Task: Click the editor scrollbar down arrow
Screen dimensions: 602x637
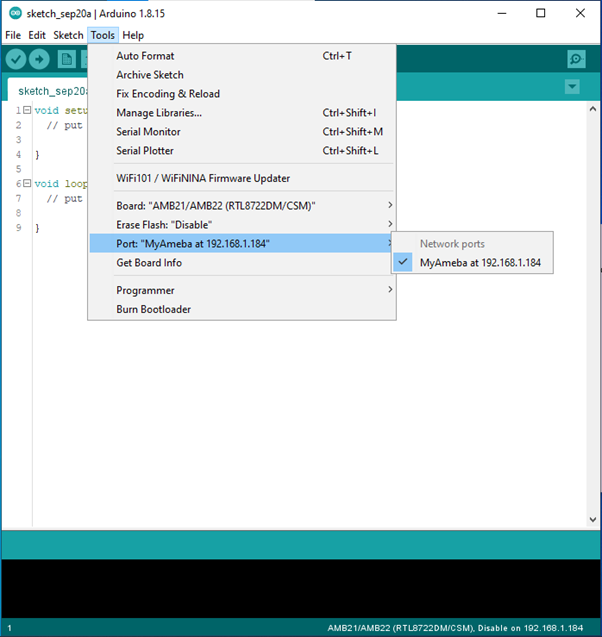Action: coord(593,519)
